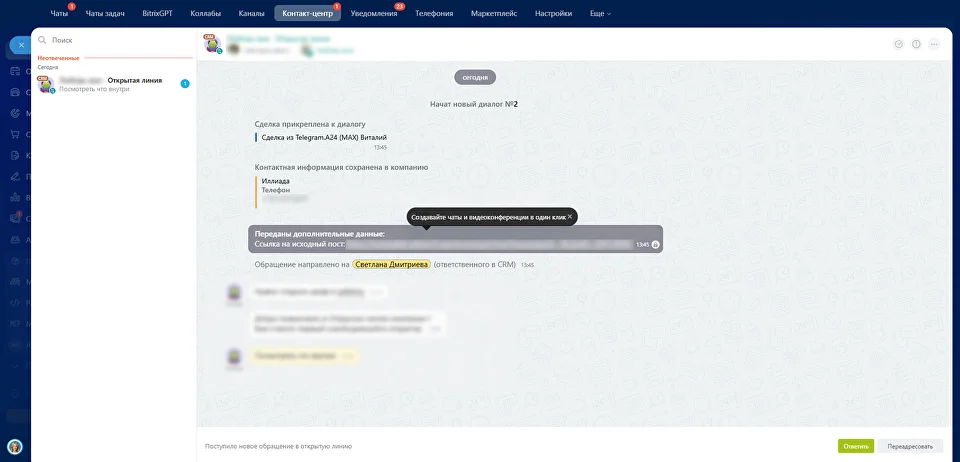Open the user profile avatar at bottom left

coord(15,446)
